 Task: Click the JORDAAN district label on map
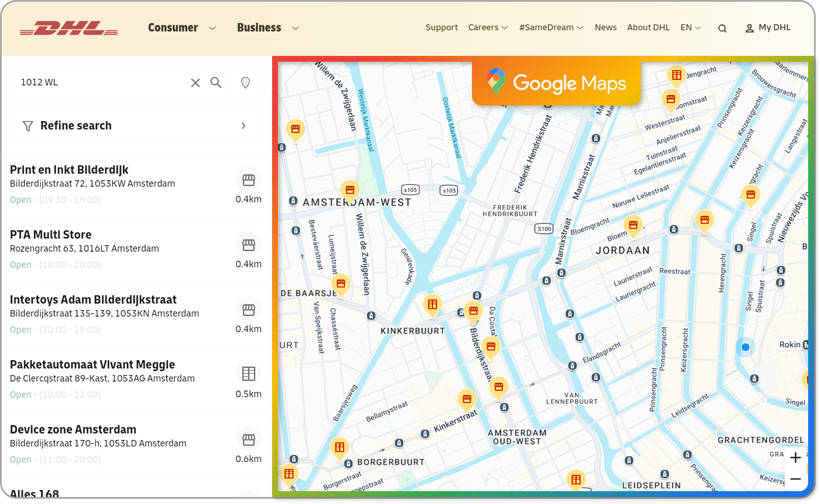[x=623, y=251]
